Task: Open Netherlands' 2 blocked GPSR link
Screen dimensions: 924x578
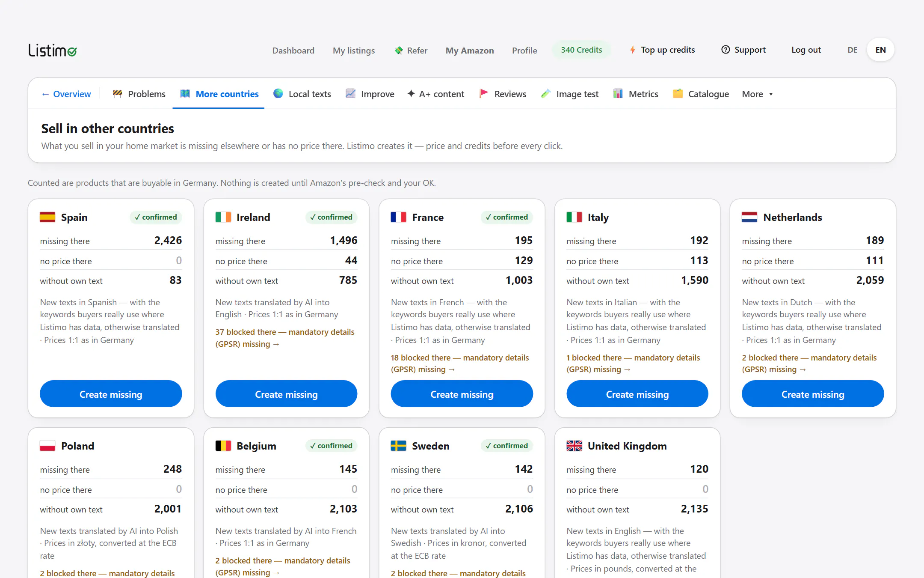Action: [809, 363]
